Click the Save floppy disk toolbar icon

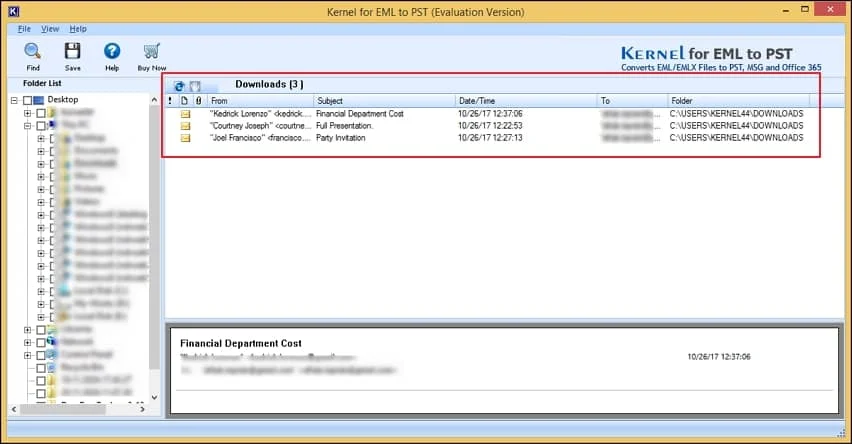72,51
